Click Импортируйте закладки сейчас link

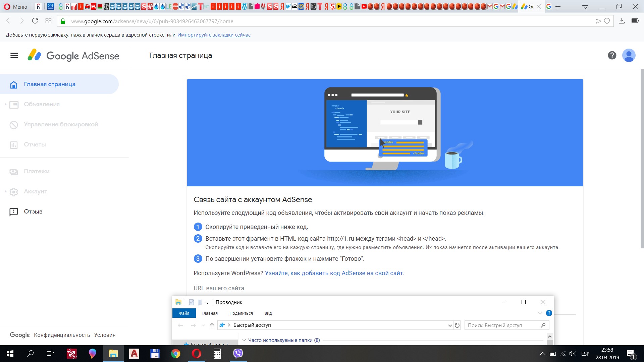(214, 35)
